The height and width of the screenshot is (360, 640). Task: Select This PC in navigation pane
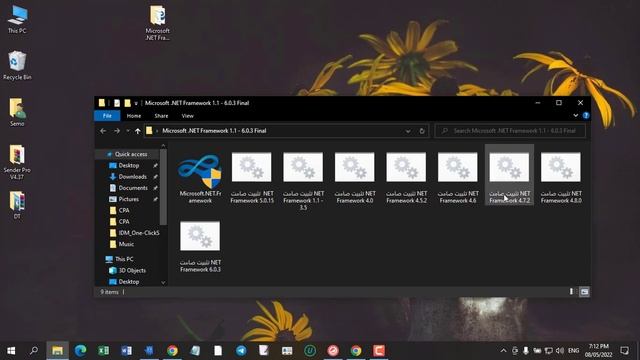point(124,259)
